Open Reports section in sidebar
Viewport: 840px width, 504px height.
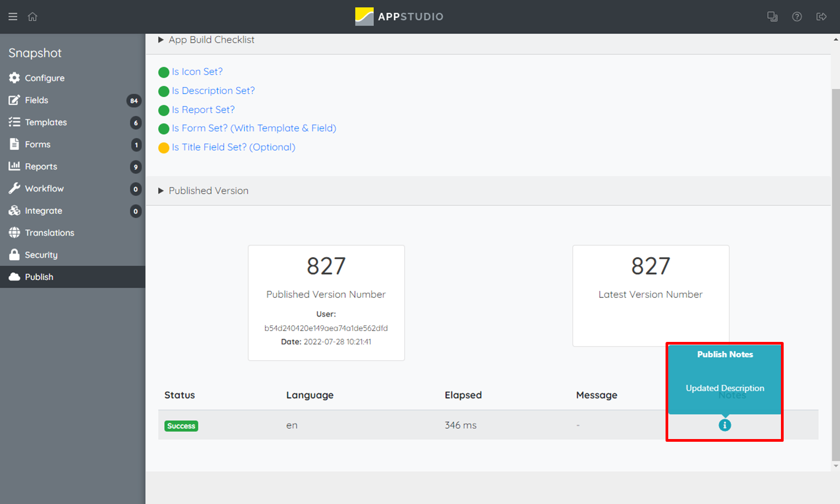tap(72, 166)
